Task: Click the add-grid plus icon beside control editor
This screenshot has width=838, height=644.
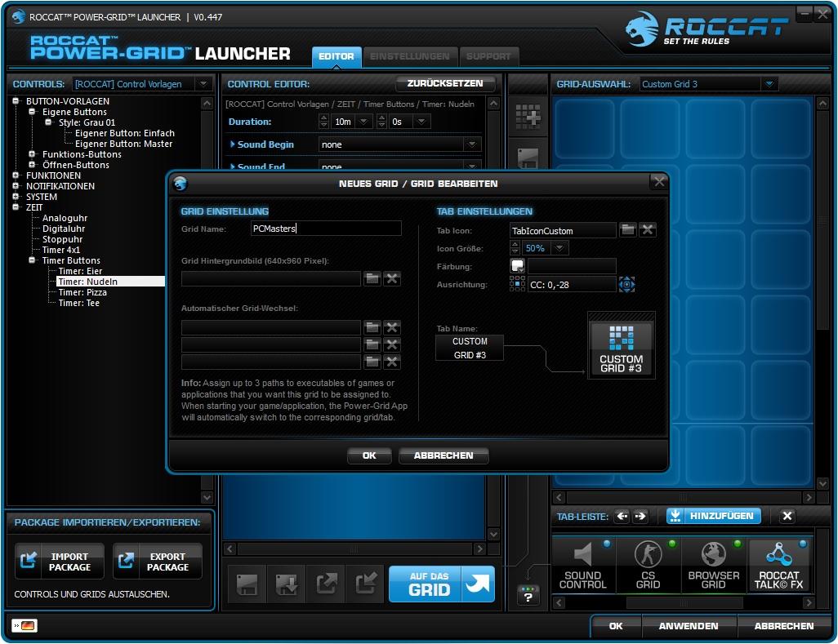Action: click(528, 116)
